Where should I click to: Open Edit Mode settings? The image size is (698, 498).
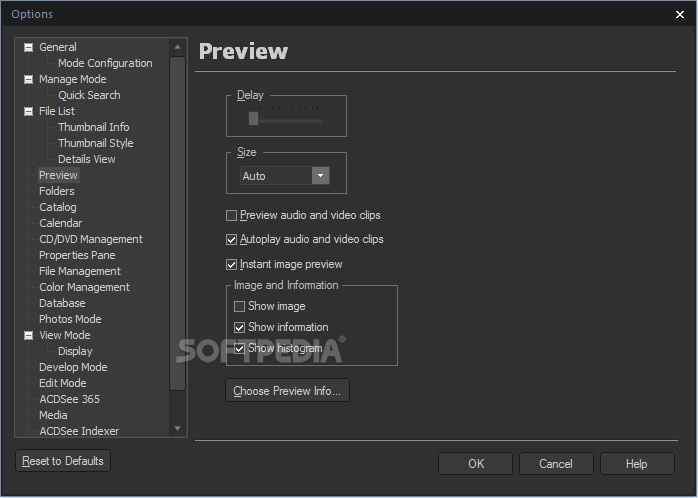click(x=63, y=383)
